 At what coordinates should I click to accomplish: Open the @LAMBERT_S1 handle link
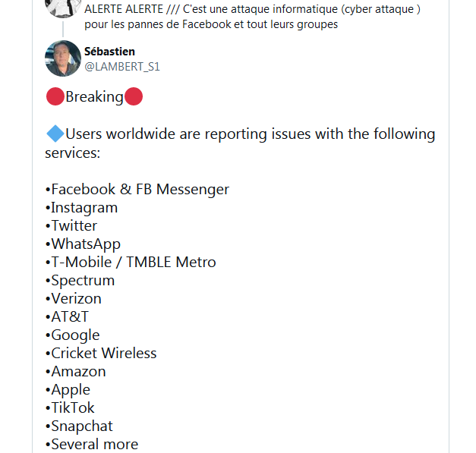[x=122, y=67]
